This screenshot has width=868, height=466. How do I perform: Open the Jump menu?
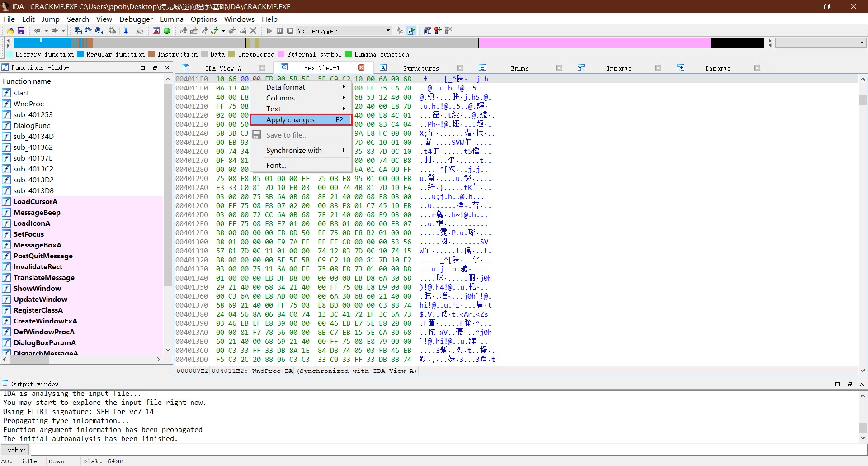[51, 19]
